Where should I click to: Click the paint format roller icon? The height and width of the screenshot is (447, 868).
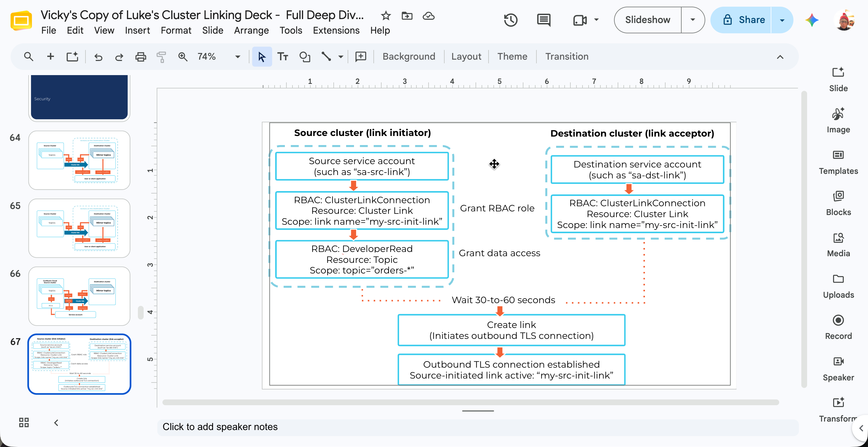(x=162, y=57)
